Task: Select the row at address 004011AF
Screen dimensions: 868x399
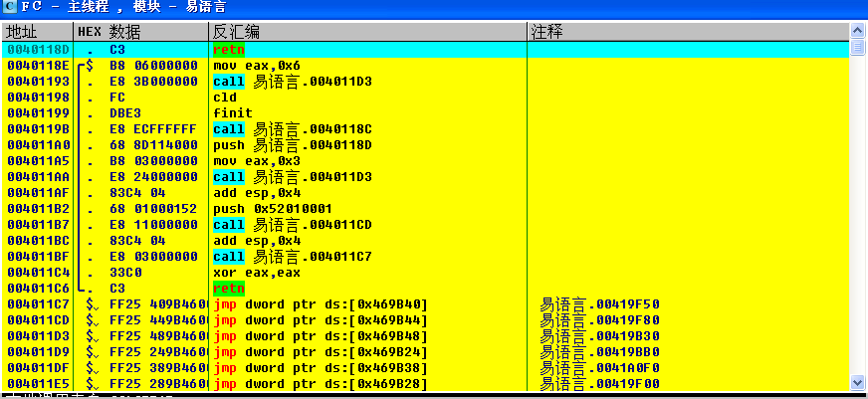Action: pyautogui.click(x=425, y=193)
